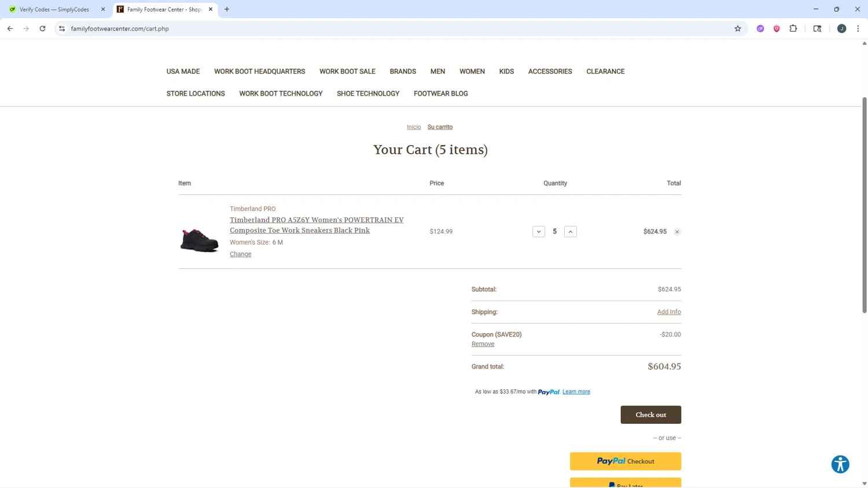
Task: Open the tab search side panel icon
Action: (x=817, y=28)
